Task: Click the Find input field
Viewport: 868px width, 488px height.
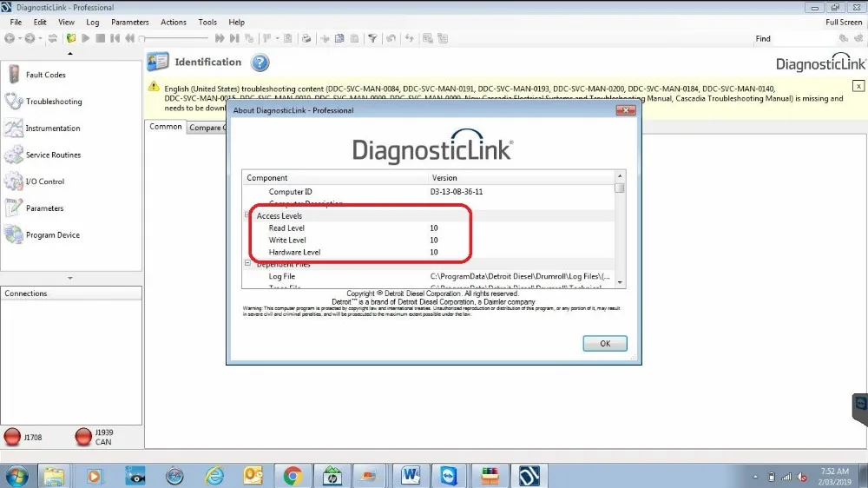Action: coord(804,39)
